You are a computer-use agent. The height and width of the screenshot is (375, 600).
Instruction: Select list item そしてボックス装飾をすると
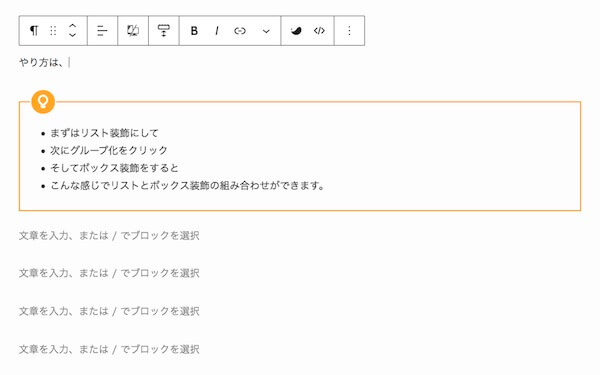tap(114, 168)
